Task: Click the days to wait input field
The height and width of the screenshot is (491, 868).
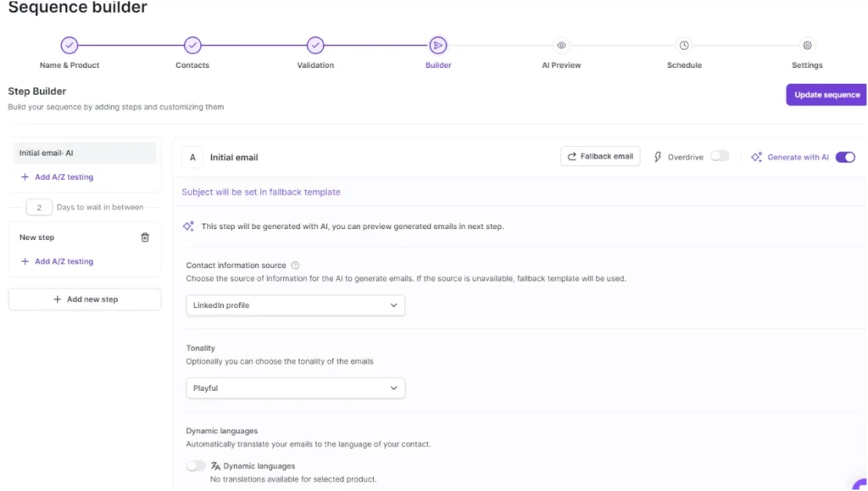Action: point(39,207)
